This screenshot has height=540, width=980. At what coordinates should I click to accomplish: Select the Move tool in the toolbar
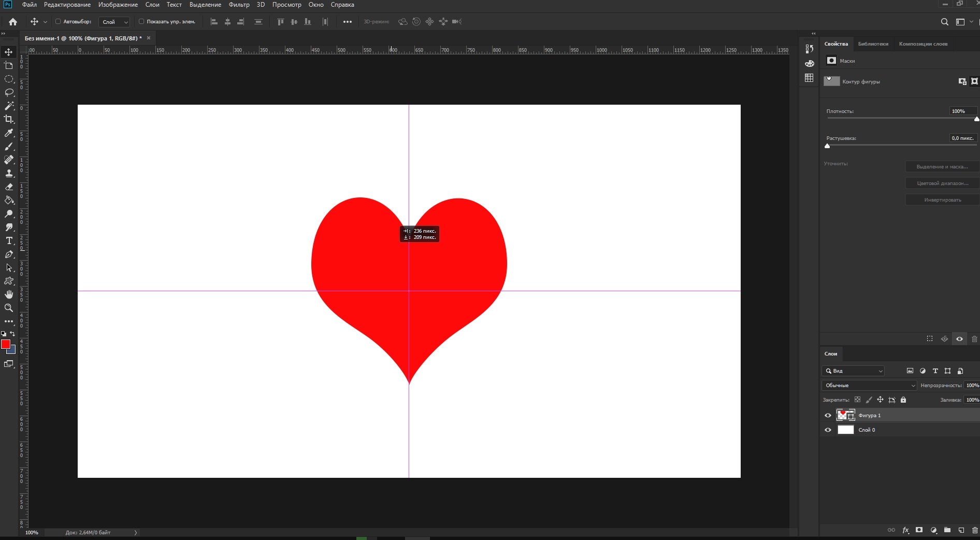click(x=9, y=52)
